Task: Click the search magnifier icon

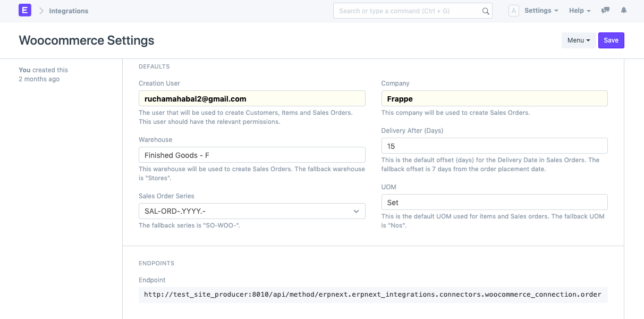Action: 486,11
